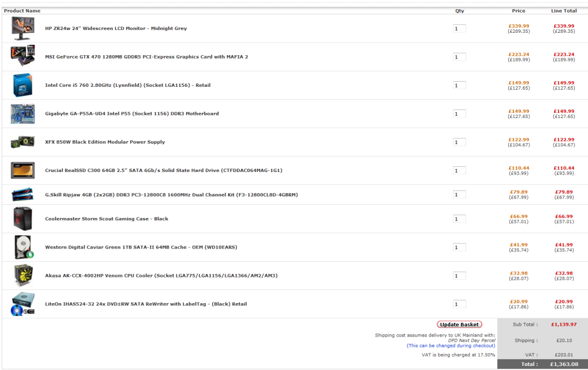Open the Crucial RealSSD C300 thumbnail
This screenshot has width=588, height=370.
click(x=23, y=170)
